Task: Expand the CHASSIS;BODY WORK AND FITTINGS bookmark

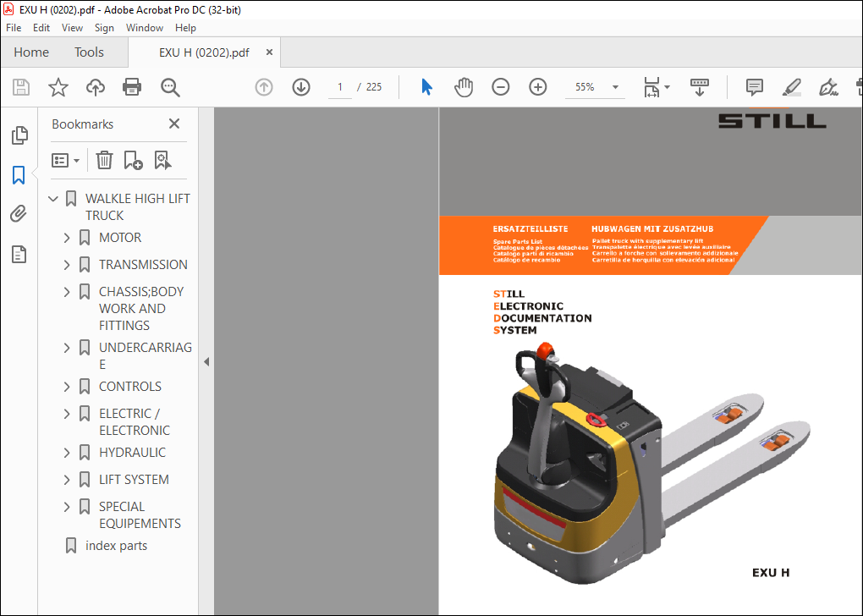Action: coord(67,292)
